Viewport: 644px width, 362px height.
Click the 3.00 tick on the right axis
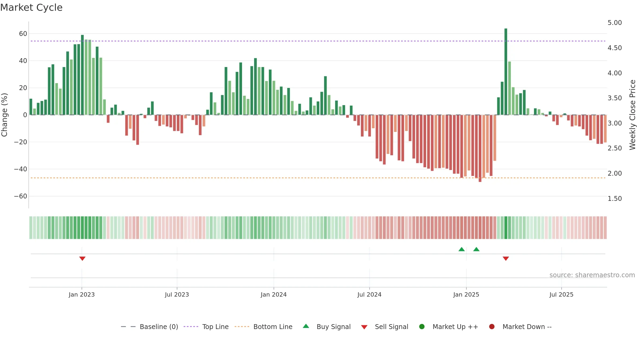(x=615, y=123)
